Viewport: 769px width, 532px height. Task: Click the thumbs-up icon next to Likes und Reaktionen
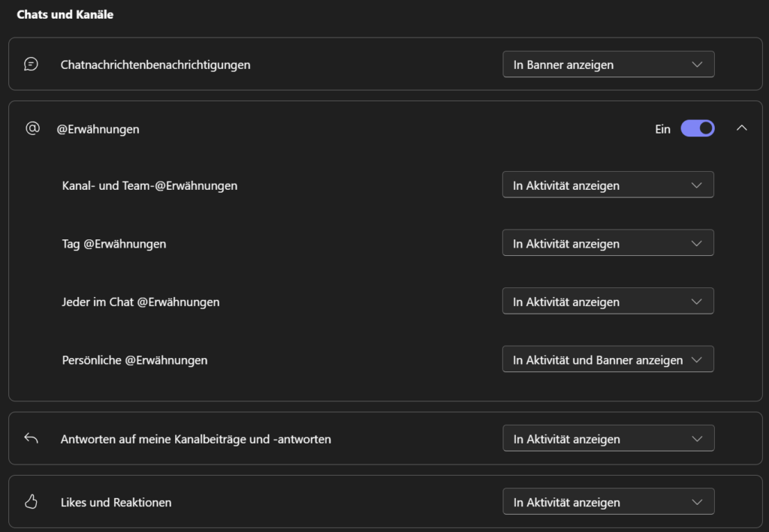click(x=30, y=501)
